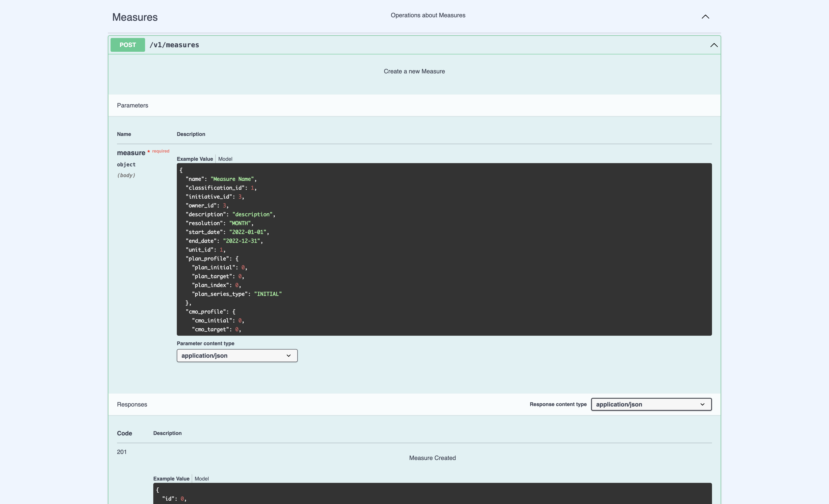829x504 pixels.
Task: Click the Parameters section header
Action: pyautogui.click(x=133, y=105)
